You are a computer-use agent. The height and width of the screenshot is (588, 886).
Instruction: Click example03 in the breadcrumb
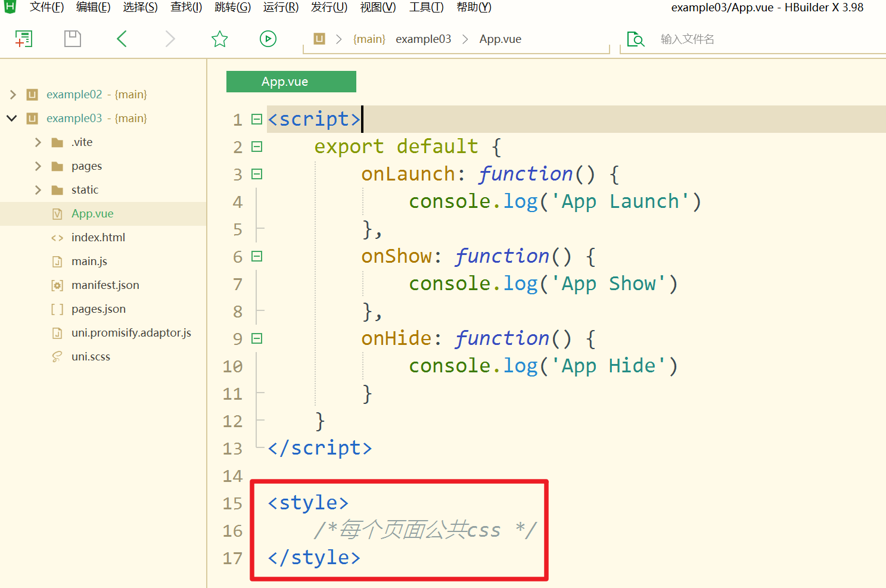424,39
